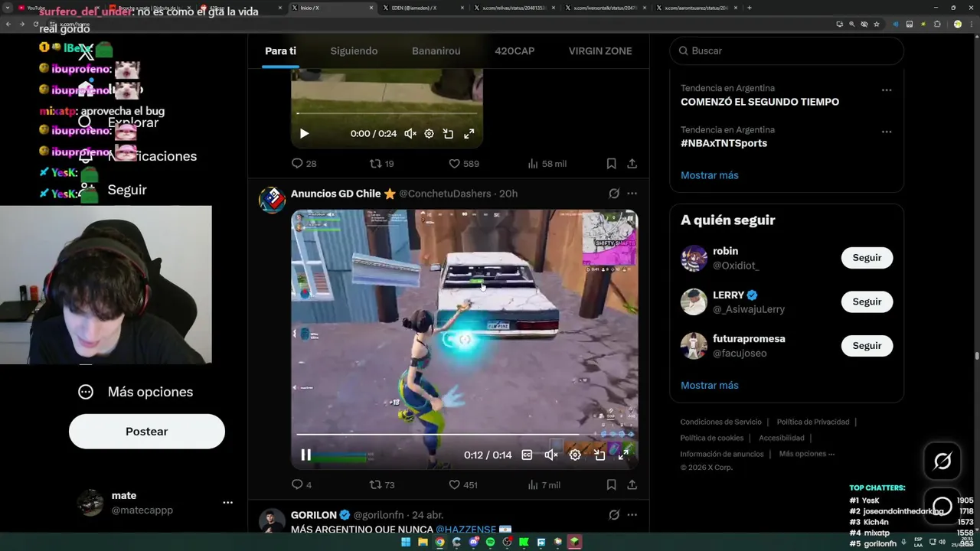This screenshot has width=980, height=551.
Task: Click Grok icon on Anuncios GD Chile post
Action: pyautogui.click(x=614, y=194)
